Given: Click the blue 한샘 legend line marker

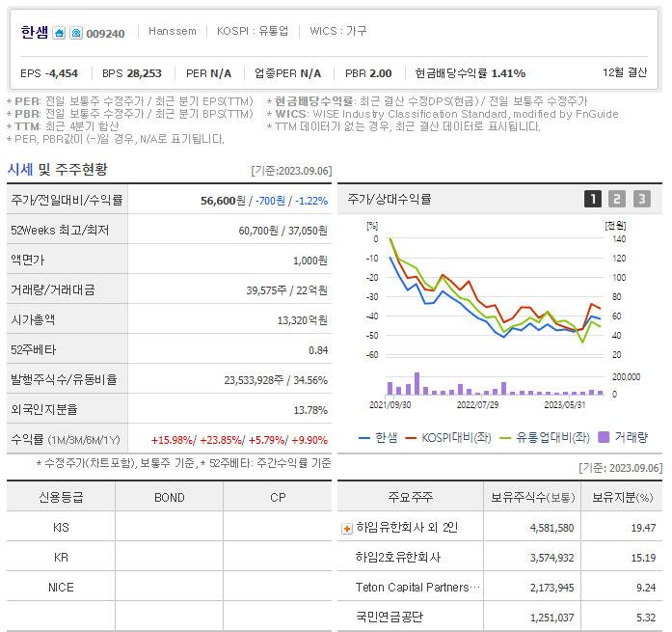Looking at the screenshot, I should 363,438.
